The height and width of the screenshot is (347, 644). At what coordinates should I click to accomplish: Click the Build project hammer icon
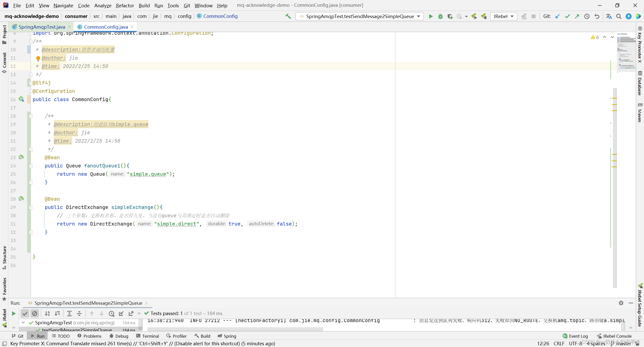pos(288,16)
